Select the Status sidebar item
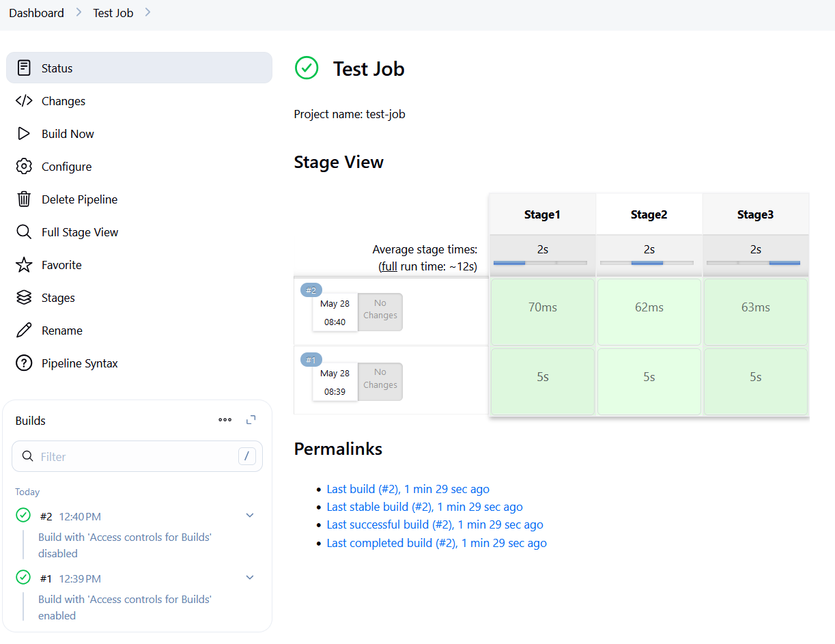The width and height of the screenshot is (835, 644). [139, 68]
